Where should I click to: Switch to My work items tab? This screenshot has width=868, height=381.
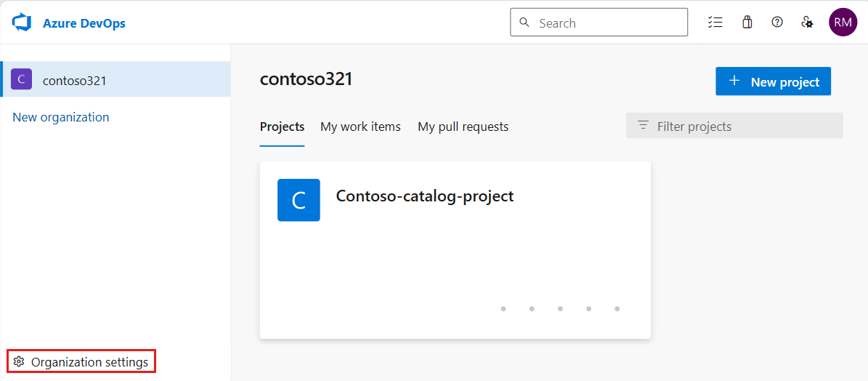pos(360,127)
